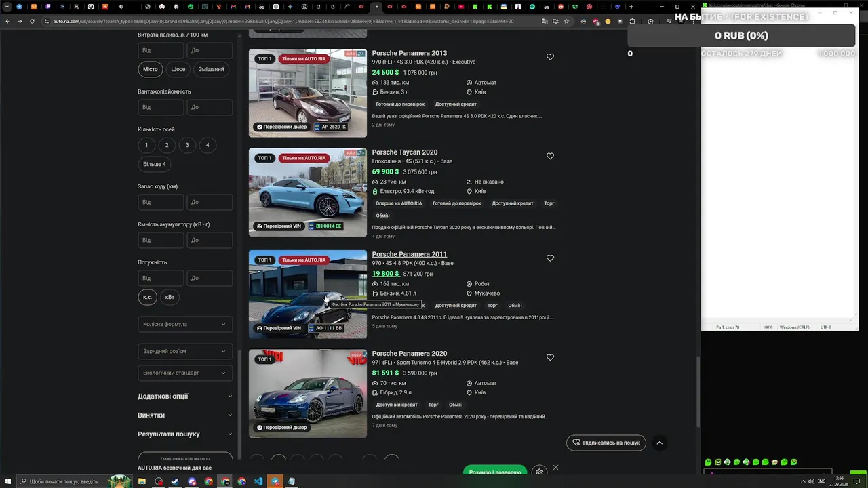
Task: Expand the Результати пошуку section
Action: pos(185,434)
